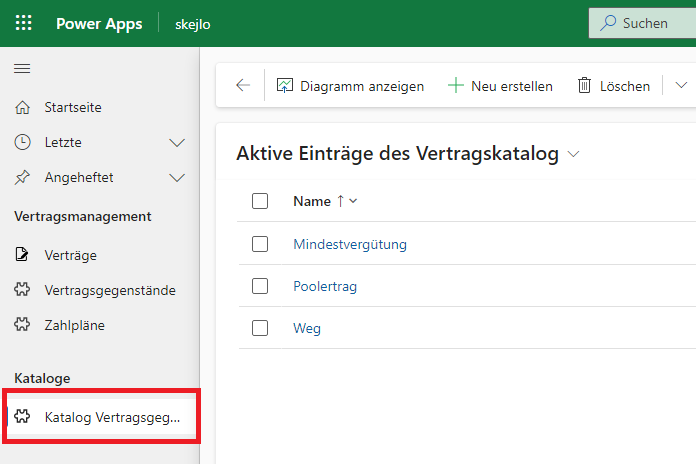Click the Löschen trash can icon

pyautogui.click(x=584, y=86)
